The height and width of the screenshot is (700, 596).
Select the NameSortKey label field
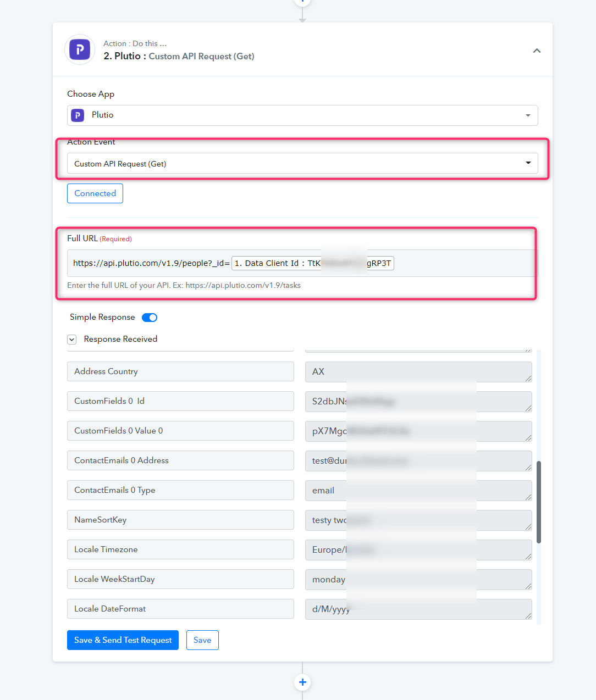pos(180,520)
